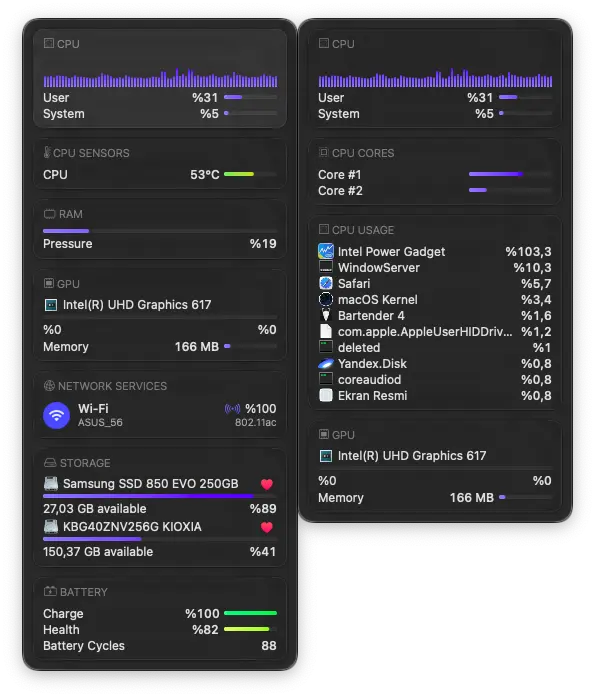Click the Core #2 label
This screenshot has width=595, height=697.
pyautogui.click(x=340, y=191)
